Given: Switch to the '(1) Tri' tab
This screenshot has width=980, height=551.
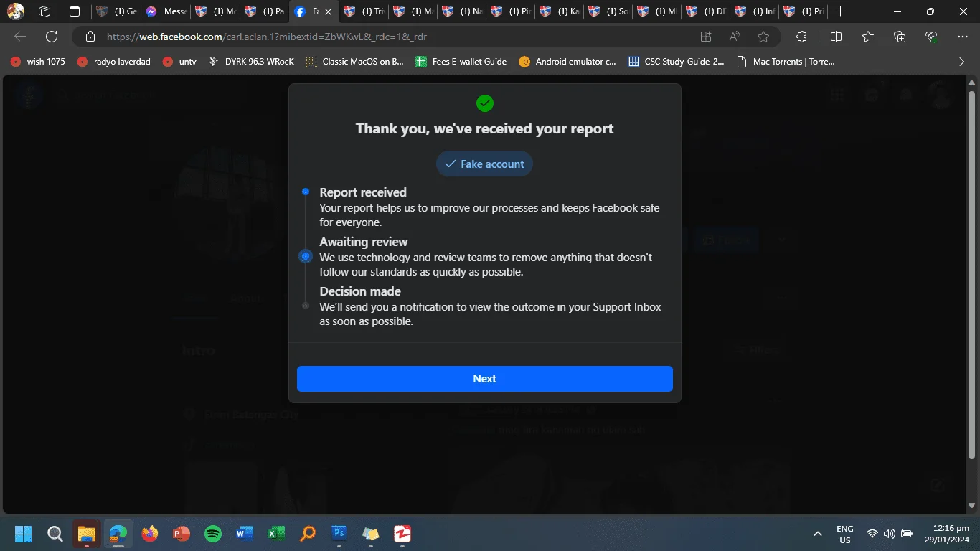Looking at the screenshot, I should coord(364,11).
